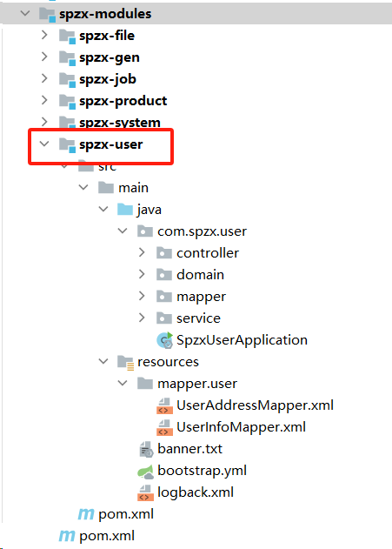Collapse the mapper.user resources folder
This screenshot has width=392, height=549.
pos(123,383)
